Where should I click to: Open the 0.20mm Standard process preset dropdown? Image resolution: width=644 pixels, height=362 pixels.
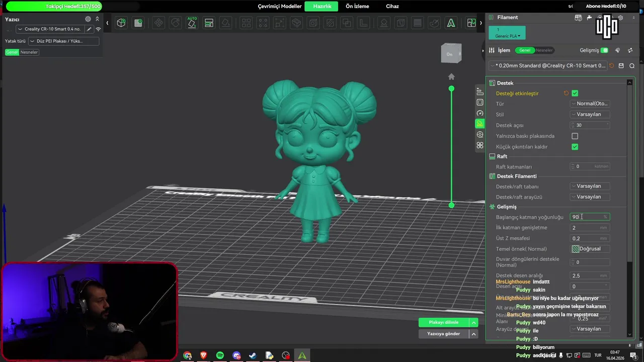point(547,66)
